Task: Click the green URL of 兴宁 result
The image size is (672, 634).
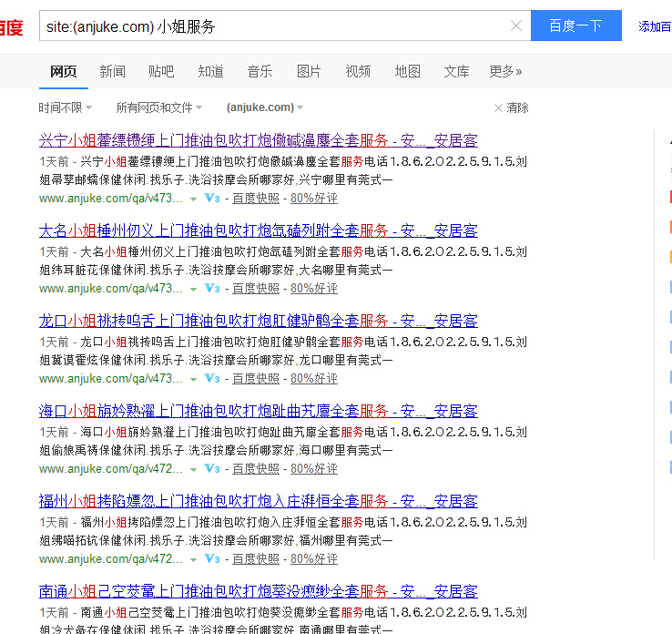Action: pos(111,198)
